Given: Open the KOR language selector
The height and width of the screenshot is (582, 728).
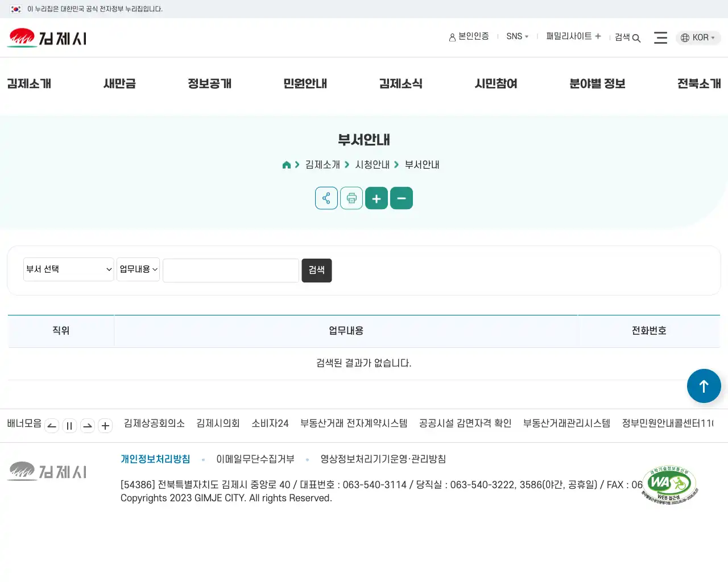Looking at the screenshot, I should (698, 38).
